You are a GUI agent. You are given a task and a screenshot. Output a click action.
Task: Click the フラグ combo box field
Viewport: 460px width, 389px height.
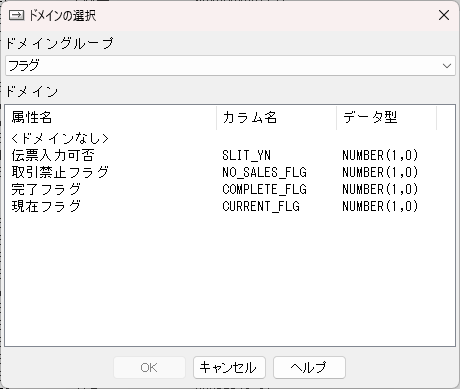point(230,66)
